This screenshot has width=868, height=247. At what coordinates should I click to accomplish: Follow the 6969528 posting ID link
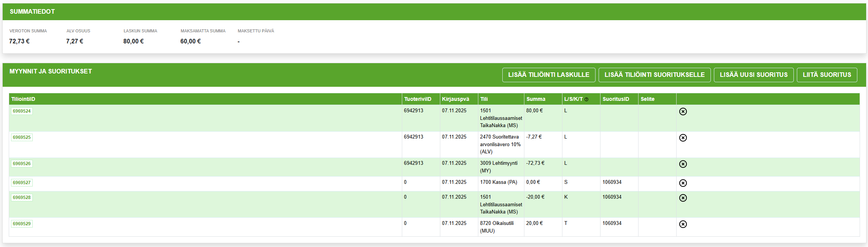click(x=22, y=198)
